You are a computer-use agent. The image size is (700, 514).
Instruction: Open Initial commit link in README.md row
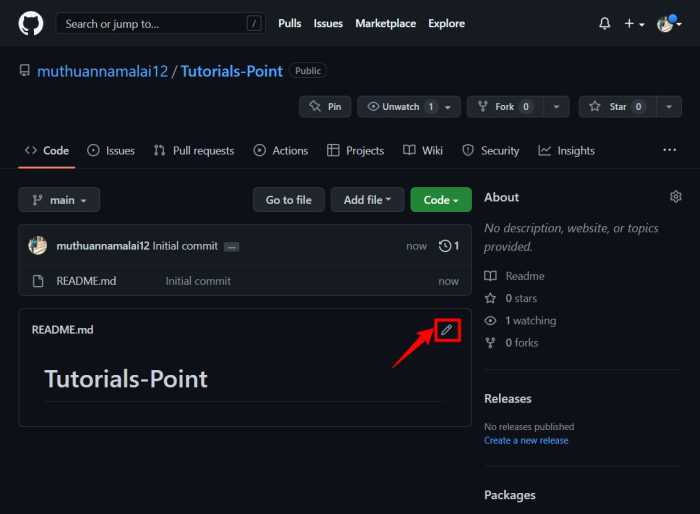pyautogui.click(x=198, y=281)
